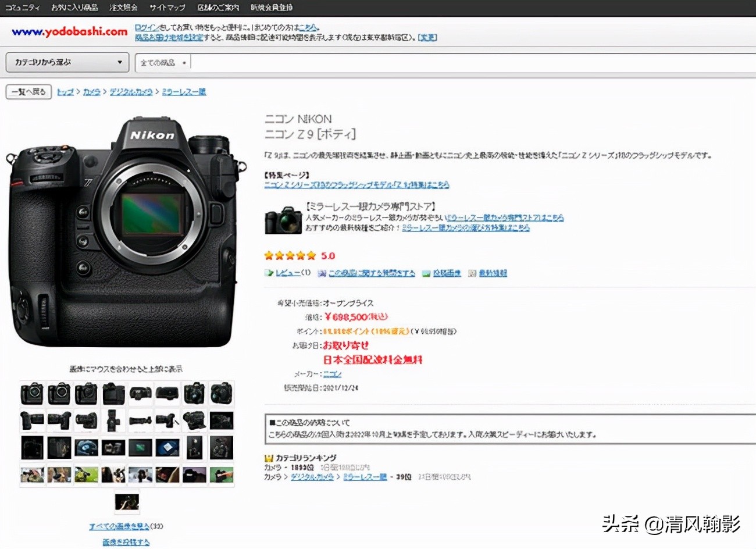The image size is (756, 549).
Task: Click the product question icon beside the review count
Action: click(322, 273)
